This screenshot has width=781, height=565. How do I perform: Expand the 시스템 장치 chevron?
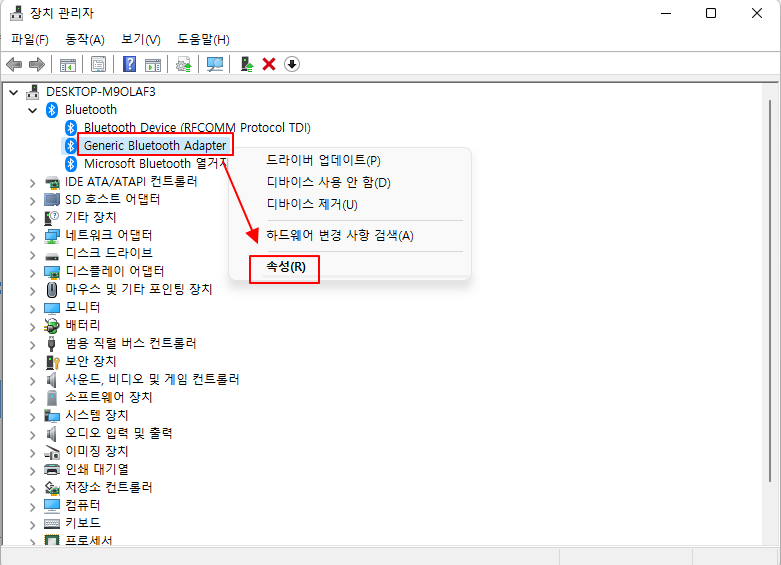tap(33, 417)
